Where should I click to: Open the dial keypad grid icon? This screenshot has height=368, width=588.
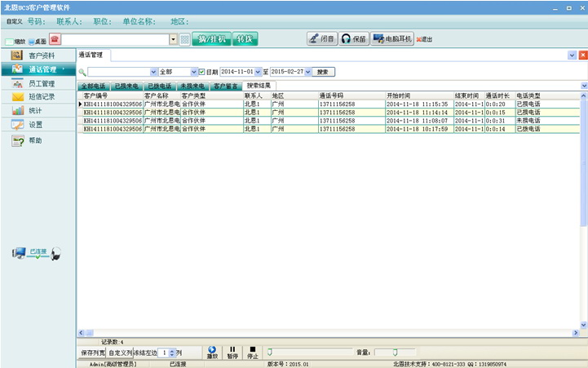click(185, 39)
